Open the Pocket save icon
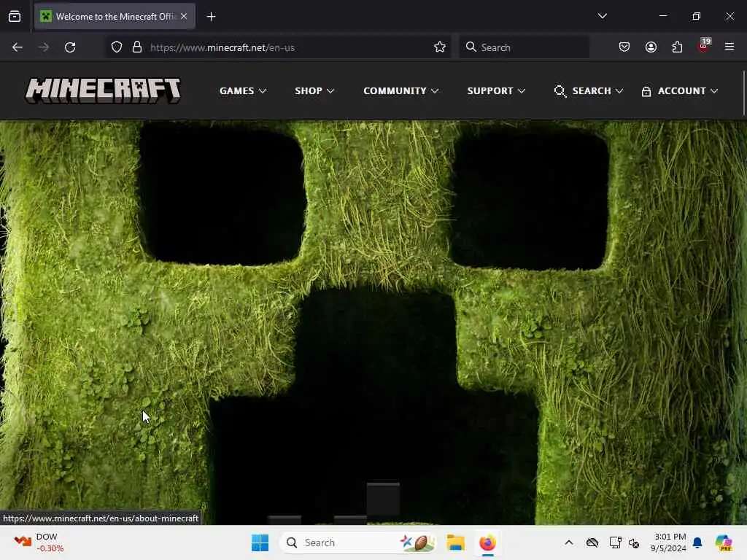Viewport: 747px width, 560px height. tap(624, 47)
